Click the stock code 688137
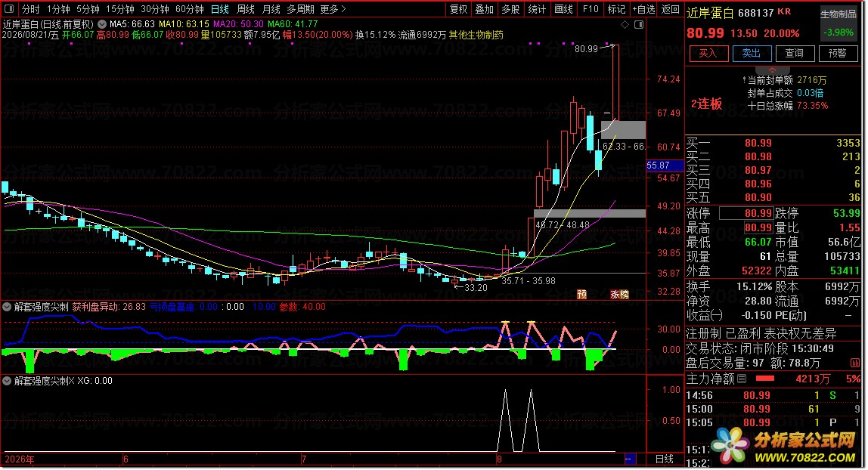Screen dimensions: 868x470 coord(755,13)
